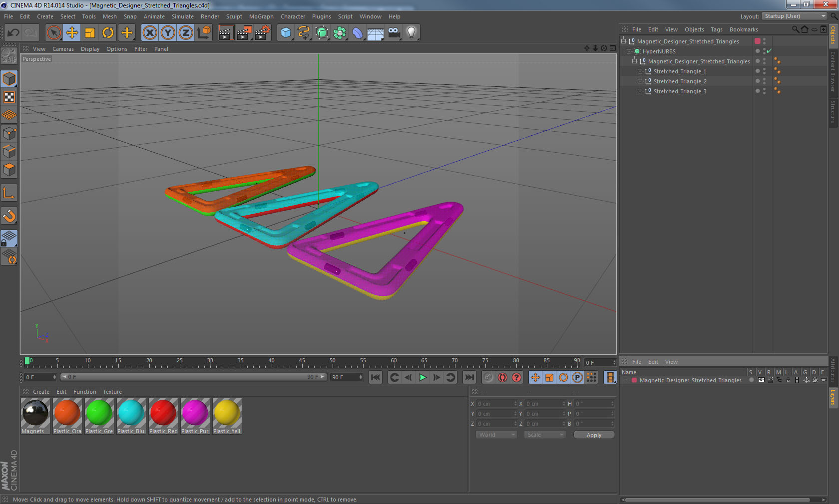Open viewport Cameras menu

63,49
